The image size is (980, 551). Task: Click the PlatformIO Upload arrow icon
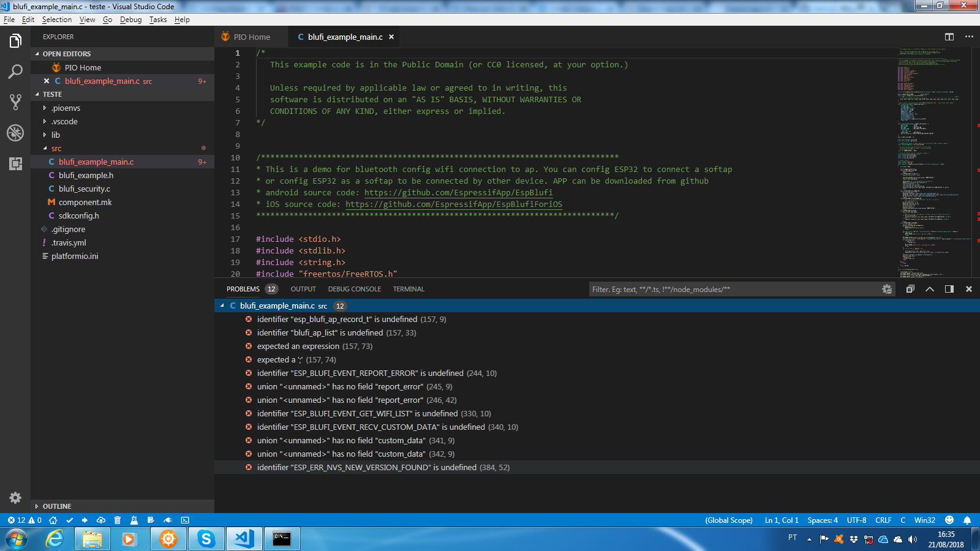click(x=85, y=520)
